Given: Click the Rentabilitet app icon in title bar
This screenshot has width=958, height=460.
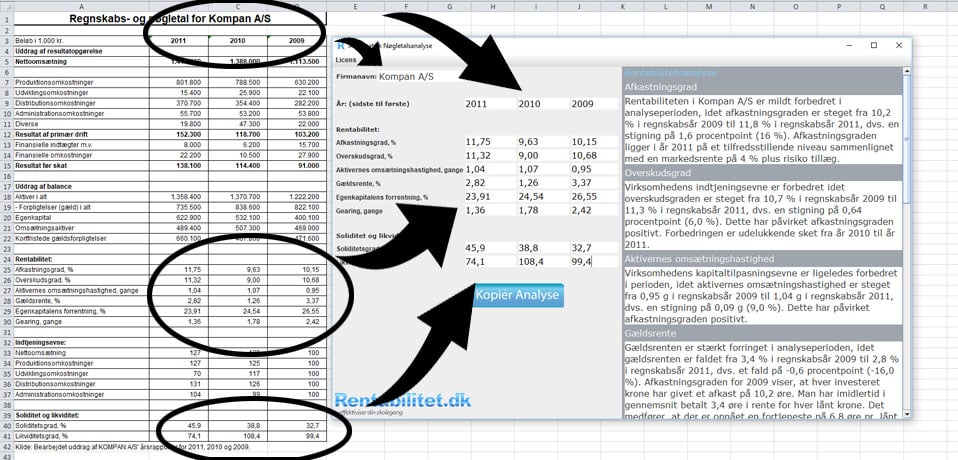Looking at the screenshot, I should 342,45.
